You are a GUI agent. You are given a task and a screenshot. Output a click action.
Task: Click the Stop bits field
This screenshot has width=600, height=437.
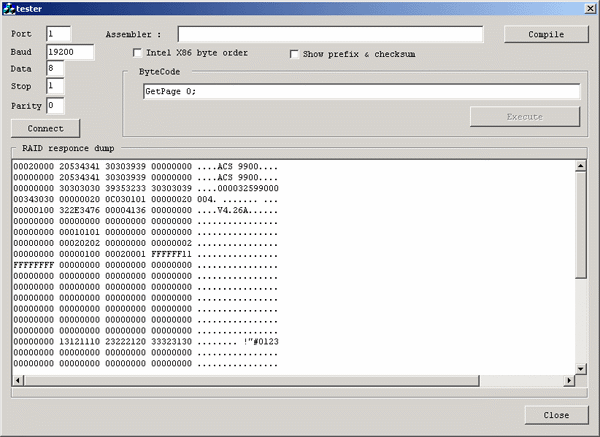click(x=55, y=86)
